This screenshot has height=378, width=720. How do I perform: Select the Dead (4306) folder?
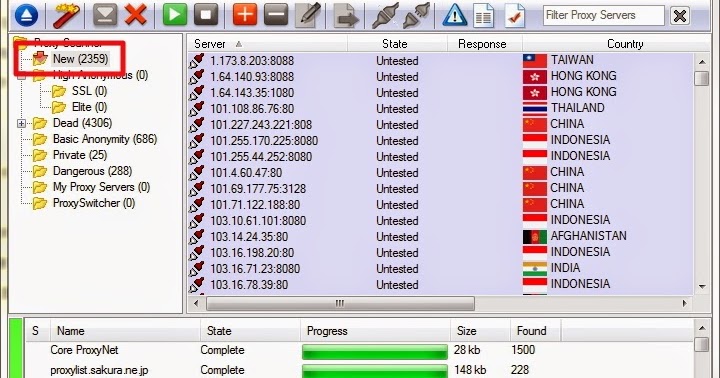tap(82, 123)
